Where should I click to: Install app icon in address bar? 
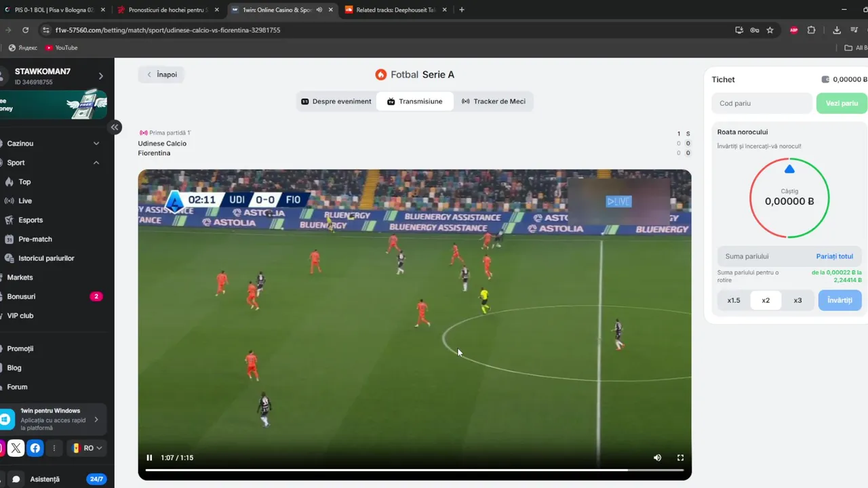click(x=739, y=30)
